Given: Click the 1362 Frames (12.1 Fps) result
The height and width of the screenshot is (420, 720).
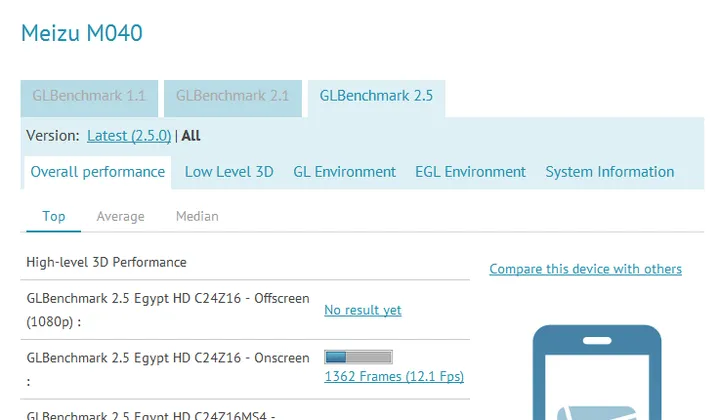Looking at the screenshot, I should coord(394,377).
